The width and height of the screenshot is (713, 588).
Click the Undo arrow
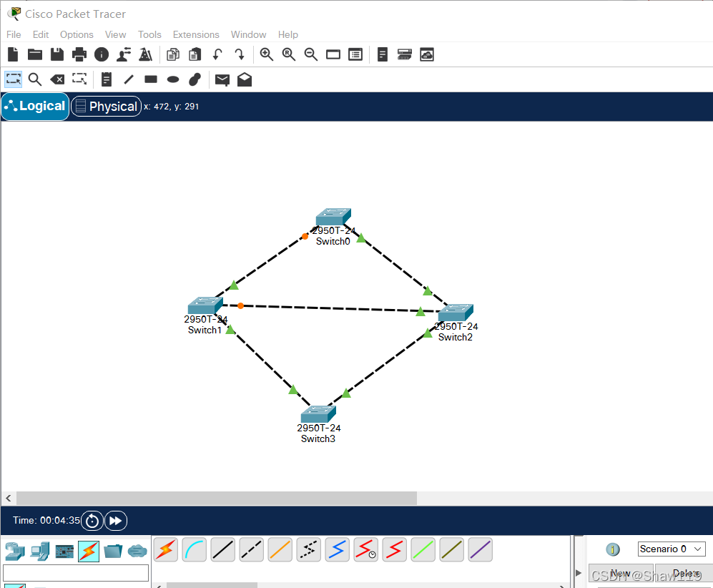217,54
